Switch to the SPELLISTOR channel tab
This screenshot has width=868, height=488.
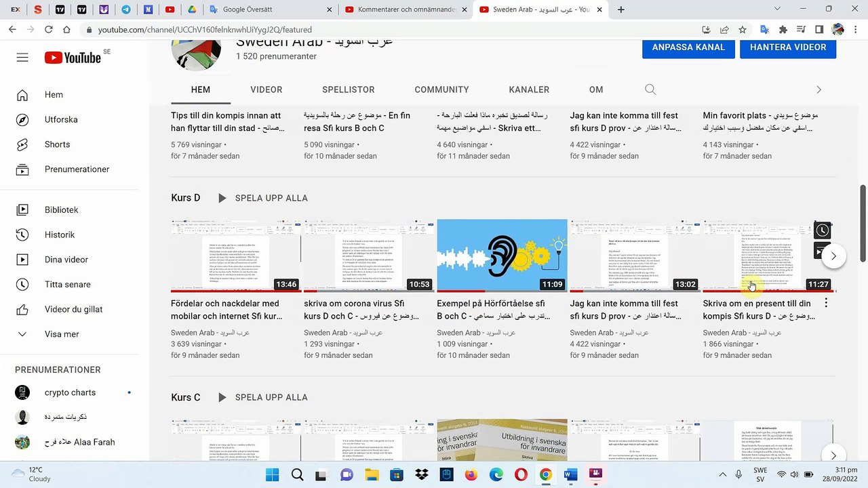point(349,89)
